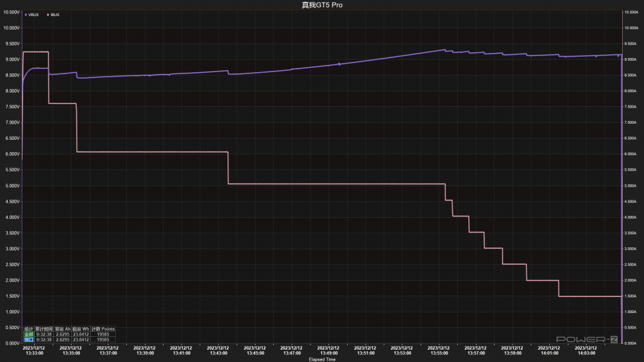This screenshot has height=362, width=644.
Task: Click 23.0412 in the 窗口 row
Action: [x=81, y=340]
